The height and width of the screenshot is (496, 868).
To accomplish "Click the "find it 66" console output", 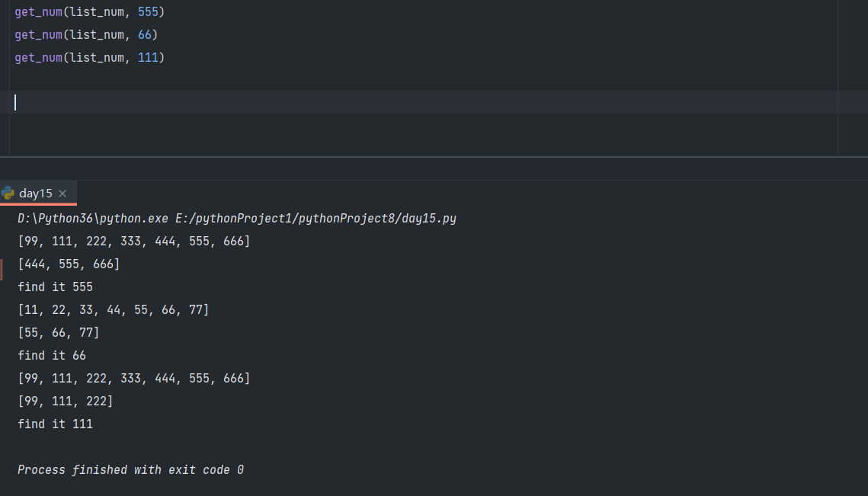I will tap(52, 356).
